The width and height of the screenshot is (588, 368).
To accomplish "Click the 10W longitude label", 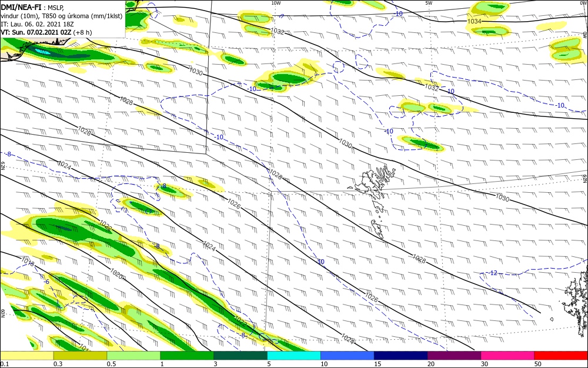I will tap(276, 3).
